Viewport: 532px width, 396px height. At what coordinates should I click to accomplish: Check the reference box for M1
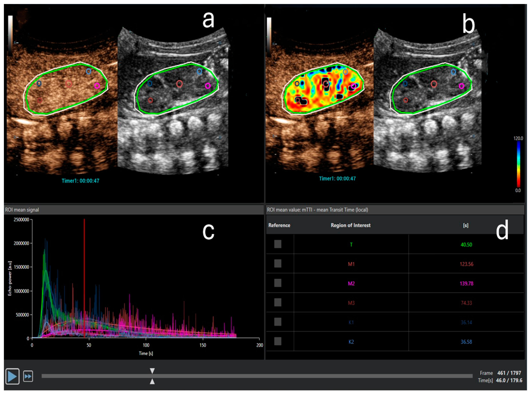(278, 264)
